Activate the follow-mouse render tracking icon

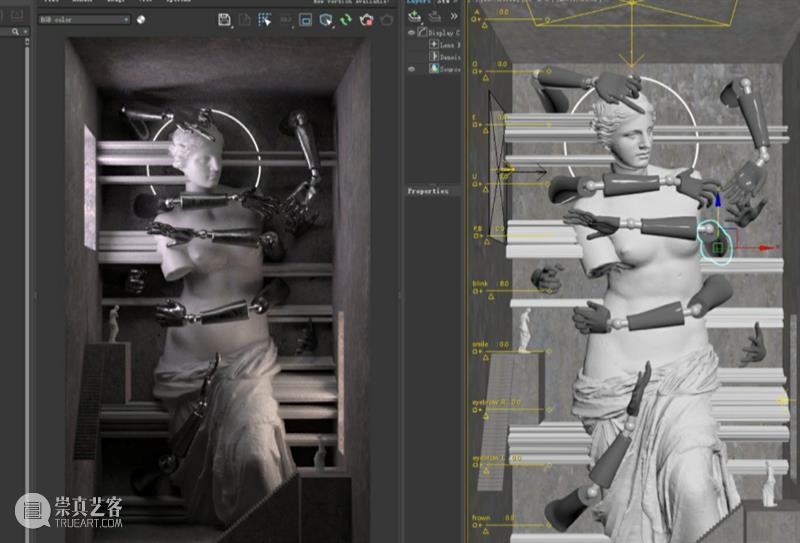click(326, 20)
